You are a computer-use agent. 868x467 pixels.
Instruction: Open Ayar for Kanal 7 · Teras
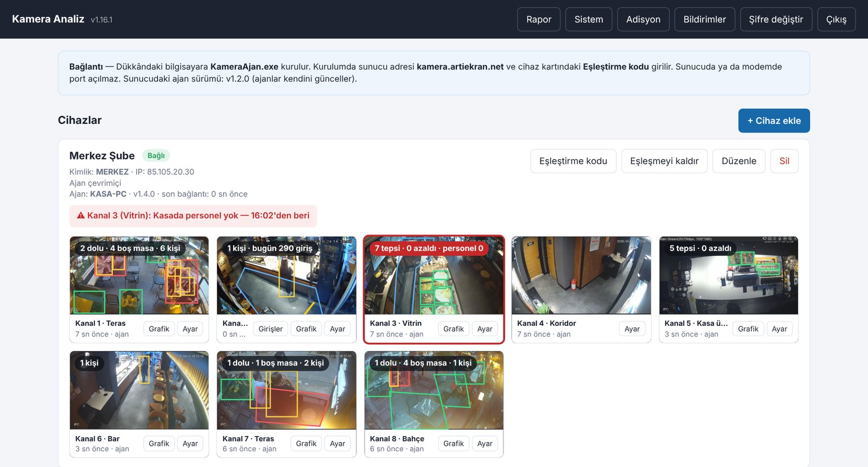click(337, 444)
